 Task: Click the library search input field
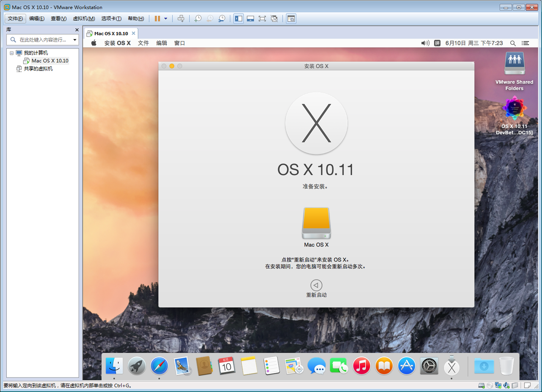(x=42, y=40)
